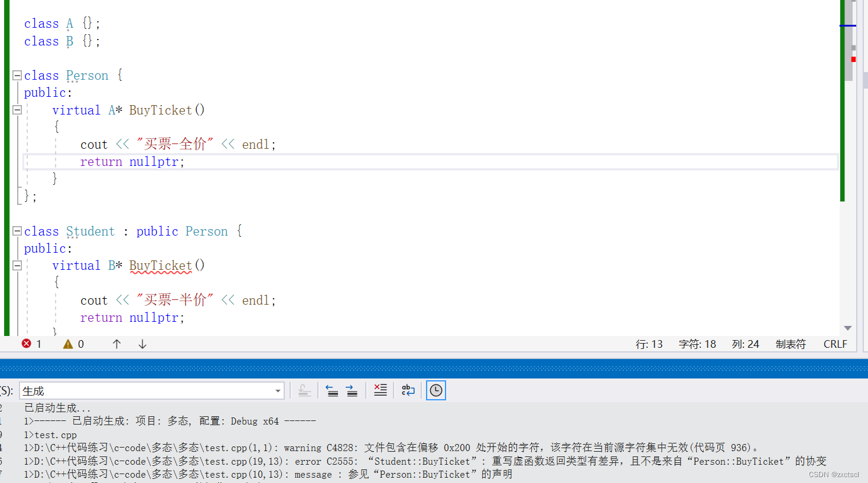Viewport: 868px width, 483px height.
Task: Click the return nullptr line in Person
Action: click(x=132, y=162)
